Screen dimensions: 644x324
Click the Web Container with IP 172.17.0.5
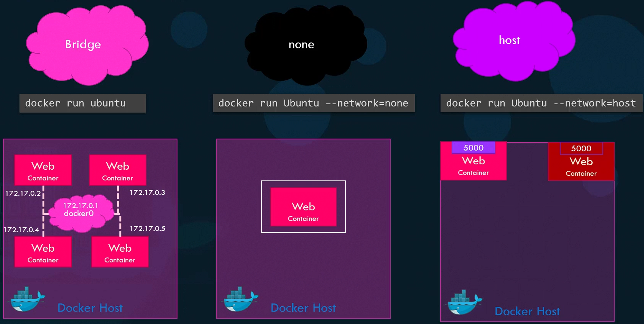coord(120,252)
